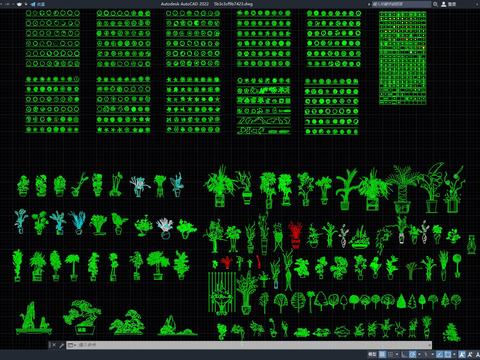
Task: Toggle ortho mode in the status bar
Action: (x=404, y=354)
